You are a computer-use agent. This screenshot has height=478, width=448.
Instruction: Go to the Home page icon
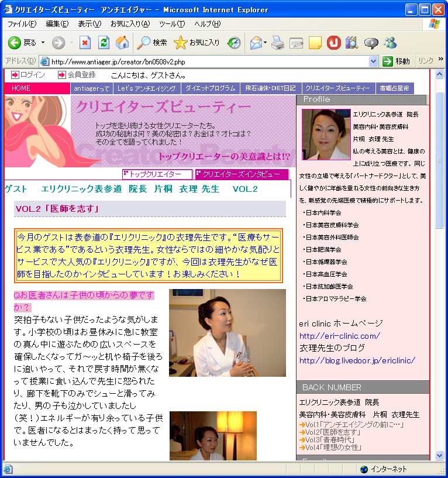point(122,43)
